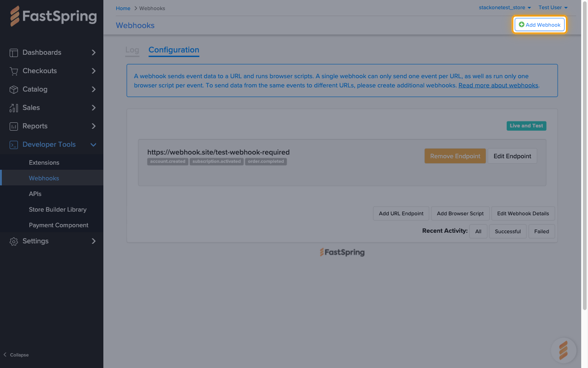Open the Test User dropdown
Viewport: 588px width, 368px height.
[x=553, y=8]
